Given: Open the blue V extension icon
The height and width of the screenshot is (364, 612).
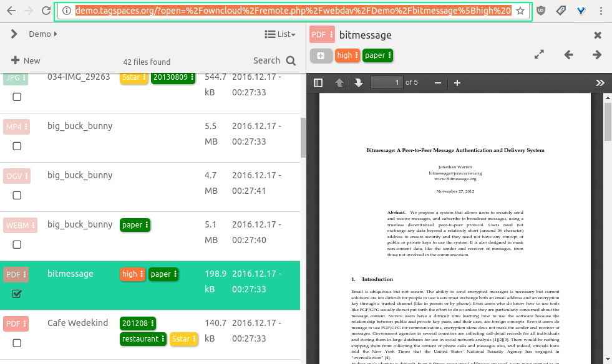Looking at the screenshot, I should (581, 11).
